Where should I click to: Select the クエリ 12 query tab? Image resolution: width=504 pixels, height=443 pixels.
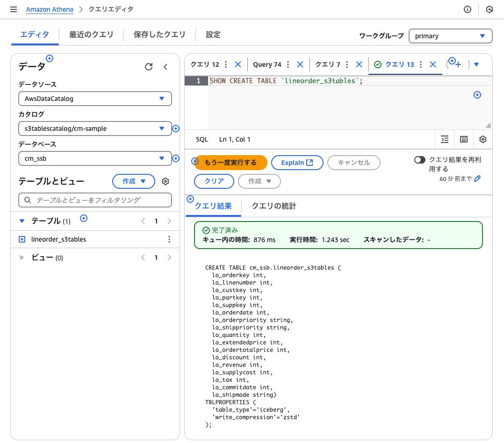pos(205,64)
